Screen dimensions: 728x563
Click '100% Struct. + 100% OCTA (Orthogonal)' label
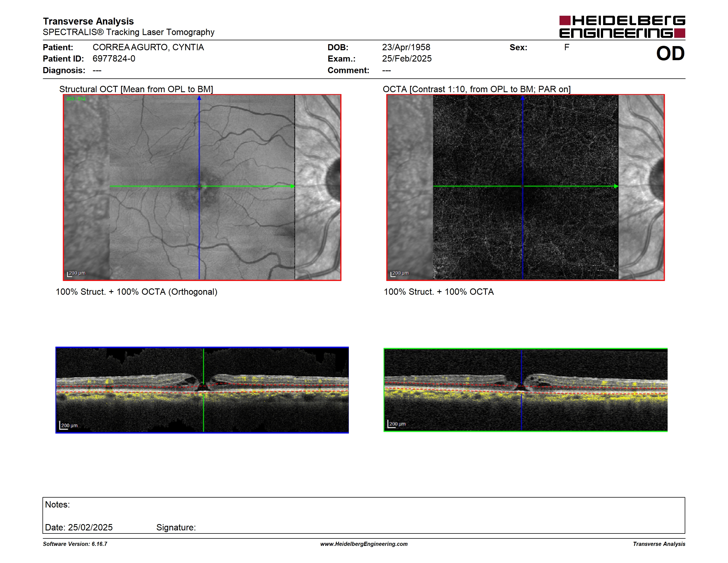(136, 292)
